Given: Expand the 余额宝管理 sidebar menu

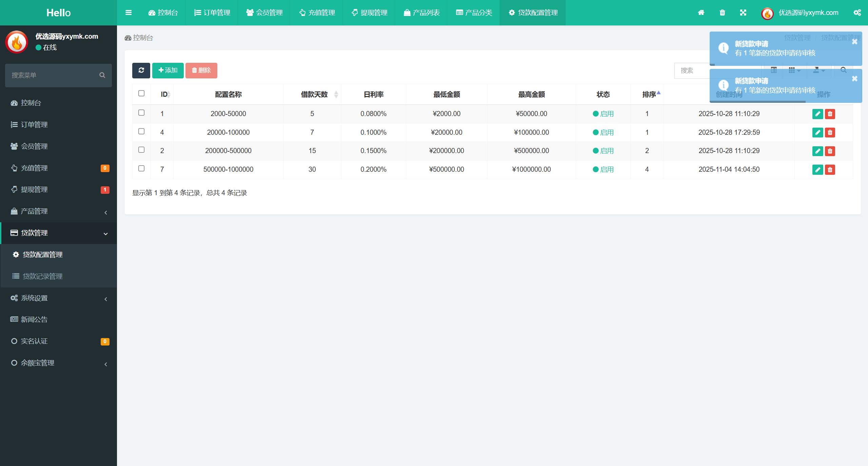Looking at the screenshot, I should click(x=58, y=363).
